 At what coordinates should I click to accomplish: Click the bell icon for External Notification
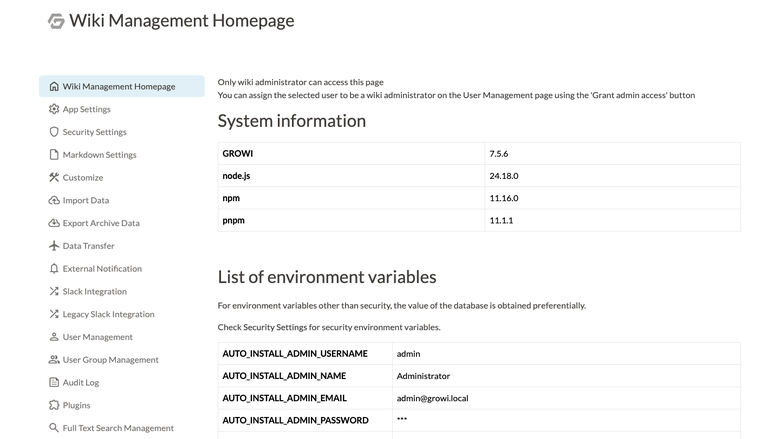(x=54, y=268)
